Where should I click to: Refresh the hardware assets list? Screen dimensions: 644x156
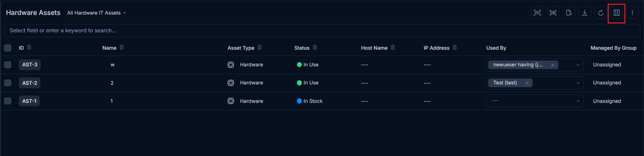tap(601, 13)
